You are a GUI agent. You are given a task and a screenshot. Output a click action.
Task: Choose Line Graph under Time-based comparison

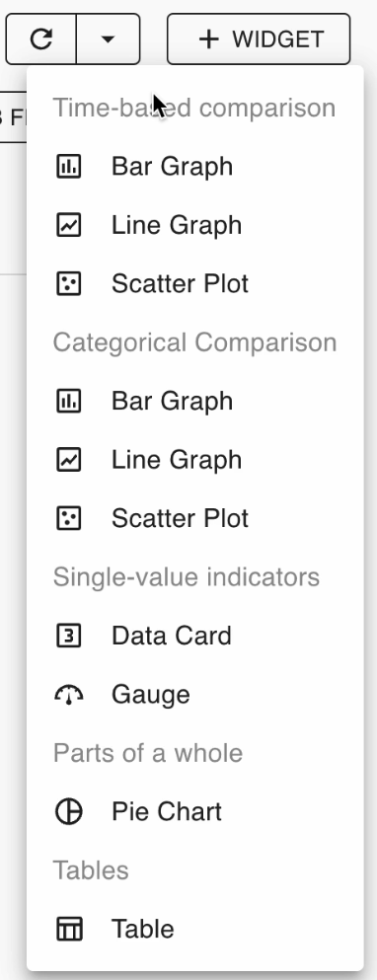pos(195,225)
